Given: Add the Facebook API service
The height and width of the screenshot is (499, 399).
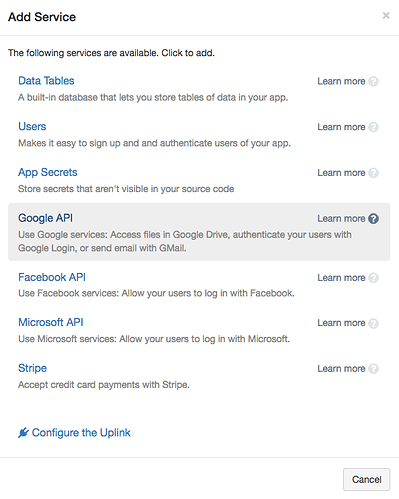Looking at the screenshot, I should point(52,277).
